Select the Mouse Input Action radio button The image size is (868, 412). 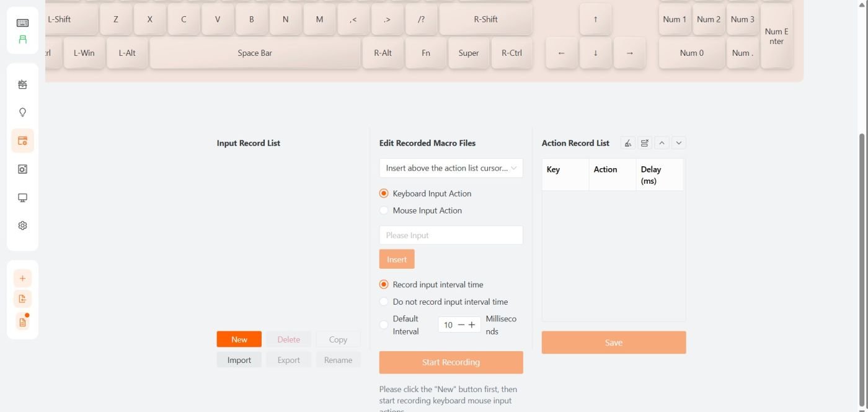click(384, 210)
